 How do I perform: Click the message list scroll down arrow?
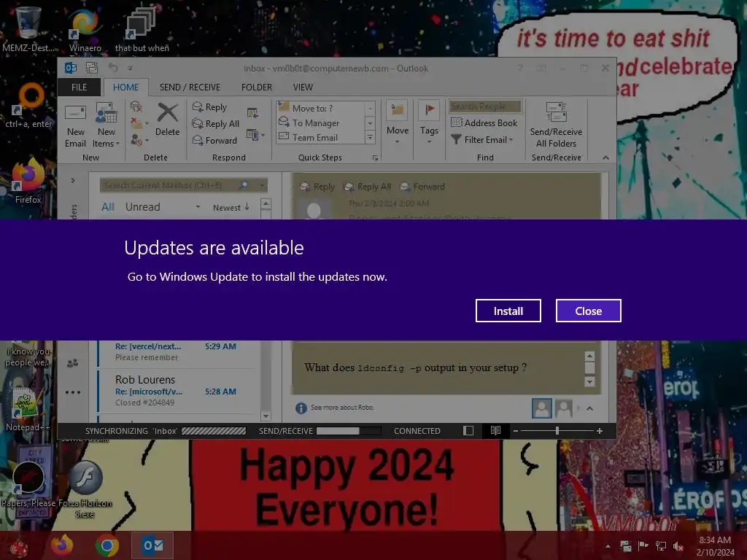[266, 416]
